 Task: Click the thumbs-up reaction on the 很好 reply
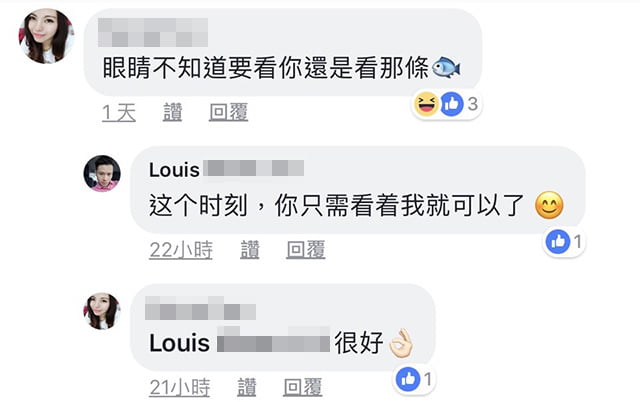coord(408,379)
